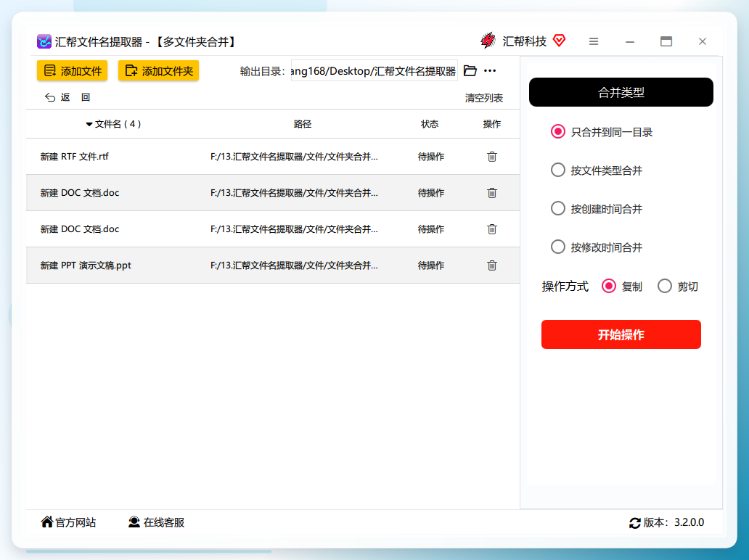The width and height of the screenshot is (749, 560).
Task: Open the three-dots more options icon
Action: pos(490,70)
